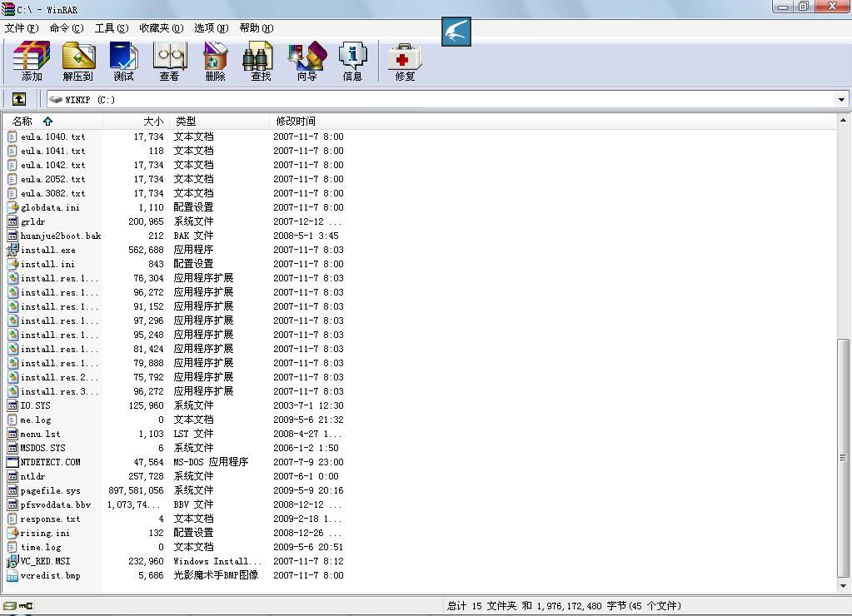Click the drive icon in status bar
The width and height of the screenshot is (852, 616).
(x=9, y=605)
